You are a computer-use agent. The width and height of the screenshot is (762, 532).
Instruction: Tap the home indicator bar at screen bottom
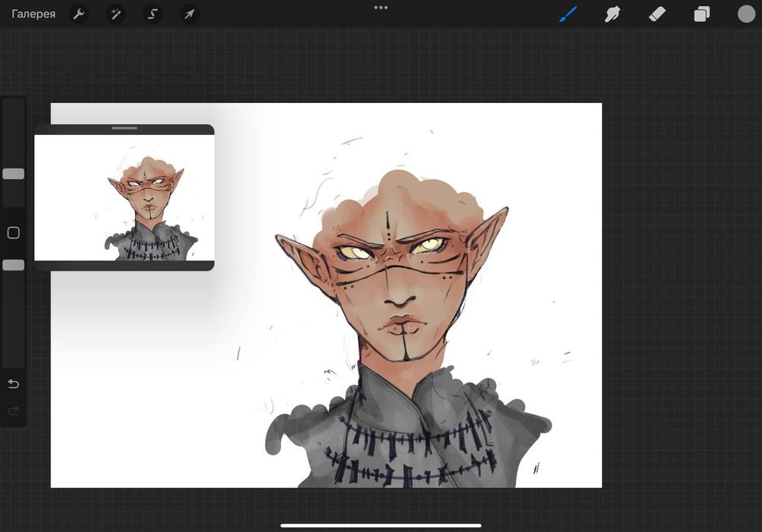click(x=381, y=525)
